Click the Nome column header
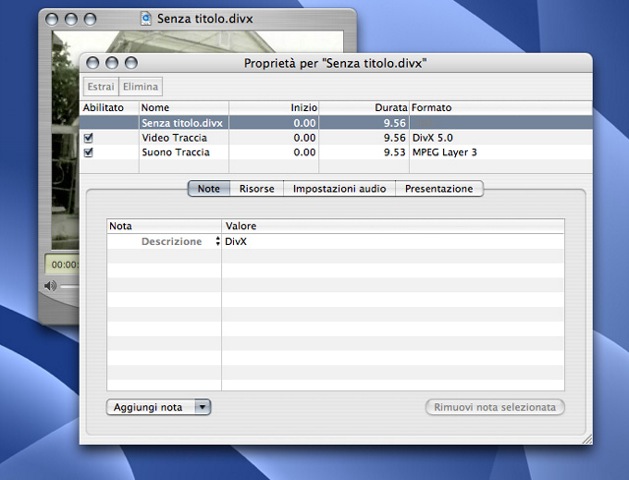The height and width of the screenshot is (480, 629). click(x=184, y=107)
